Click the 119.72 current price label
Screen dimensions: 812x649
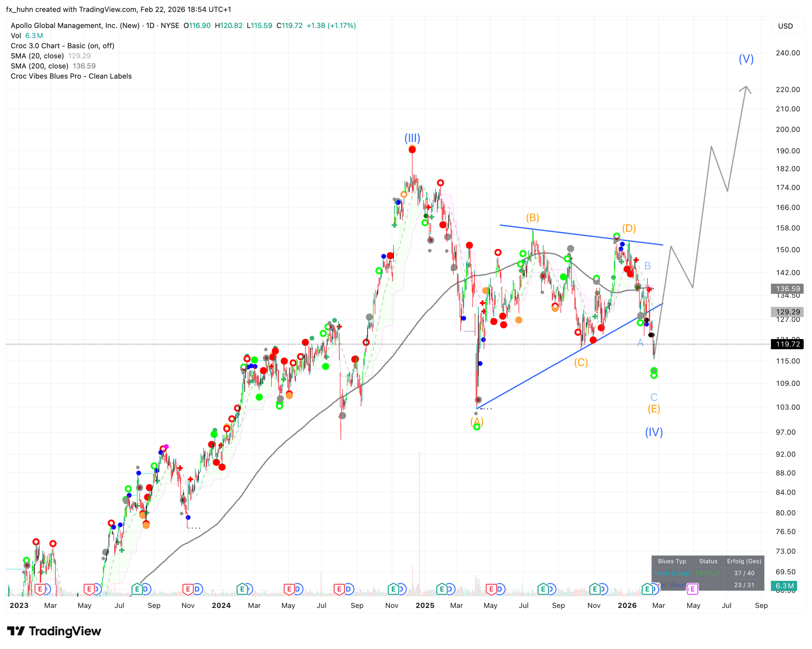click(787, 344)
